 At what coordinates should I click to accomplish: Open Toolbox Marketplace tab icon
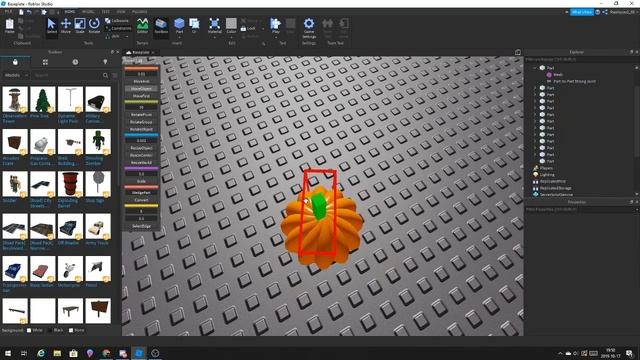[15, 62]
